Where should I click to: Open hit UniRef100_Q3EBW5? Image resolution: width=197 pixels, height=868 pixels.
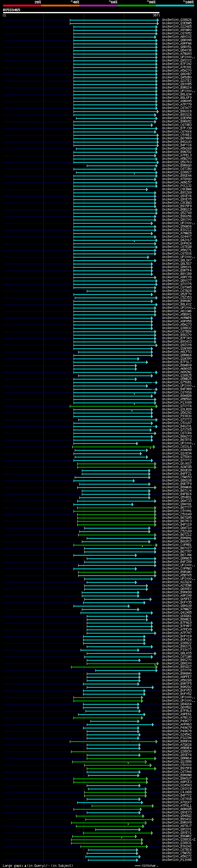click(176, 23)
